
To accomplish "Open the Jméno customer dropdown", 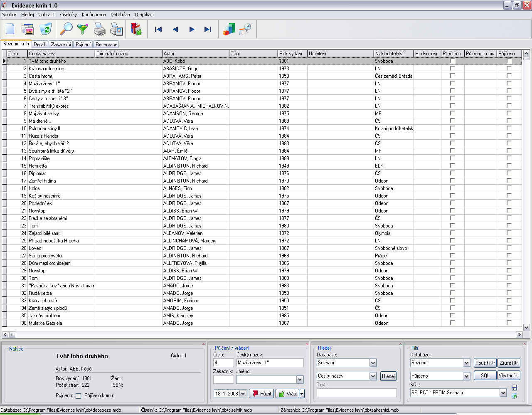I will (300, 380).
